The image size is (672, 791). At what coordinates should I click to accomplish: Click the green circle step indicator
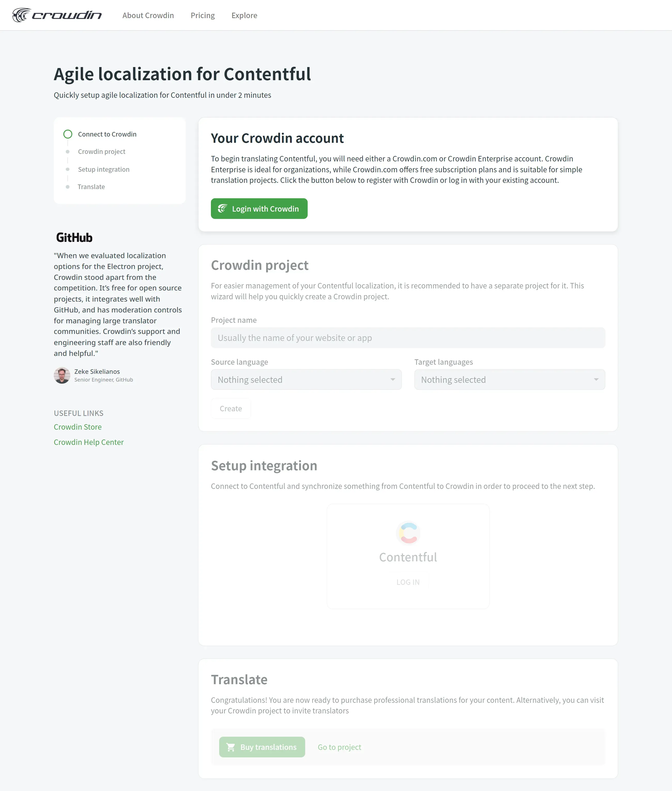tap(68, 134)
